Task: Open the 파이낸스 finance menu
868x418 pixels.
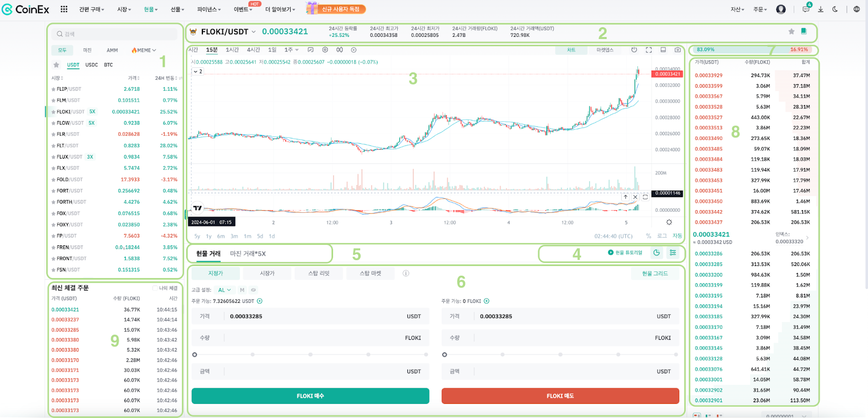Action: click(209, 9)
